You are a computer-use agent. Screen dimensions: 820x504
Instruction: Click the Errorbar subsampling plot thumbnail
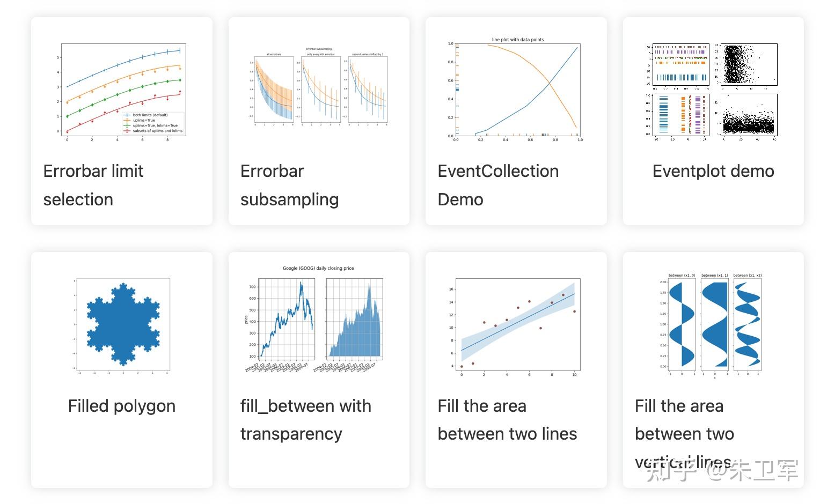[x=319, y=87]
